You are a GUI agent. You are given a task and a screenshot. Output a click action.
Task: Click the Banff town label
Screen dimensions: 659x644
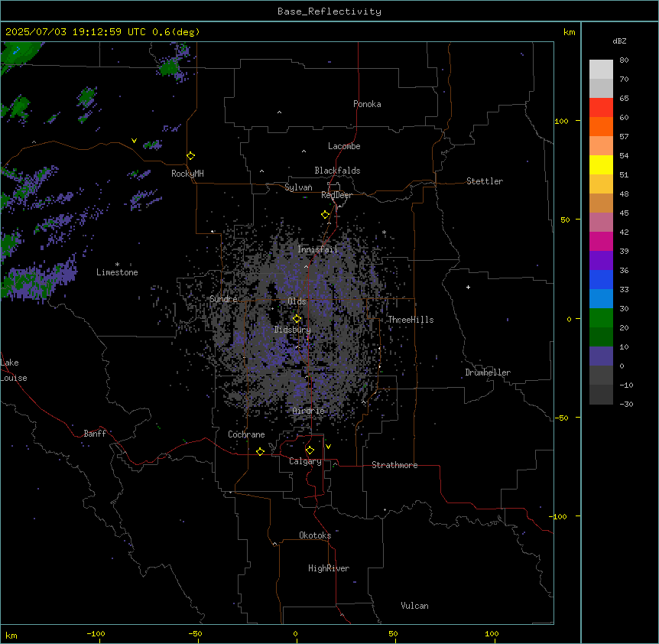[x=95, y=434]
